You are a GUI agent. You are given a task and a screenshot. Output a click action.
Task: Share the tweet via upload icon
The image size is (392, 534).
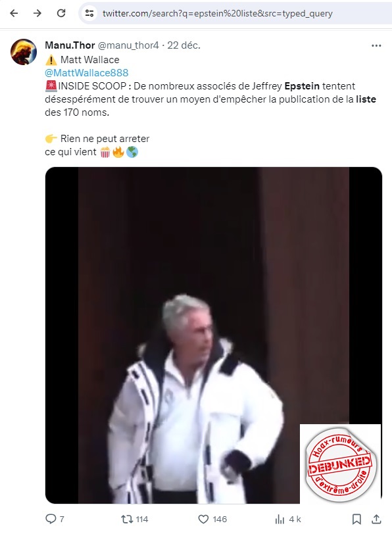[x=376, y=519]
